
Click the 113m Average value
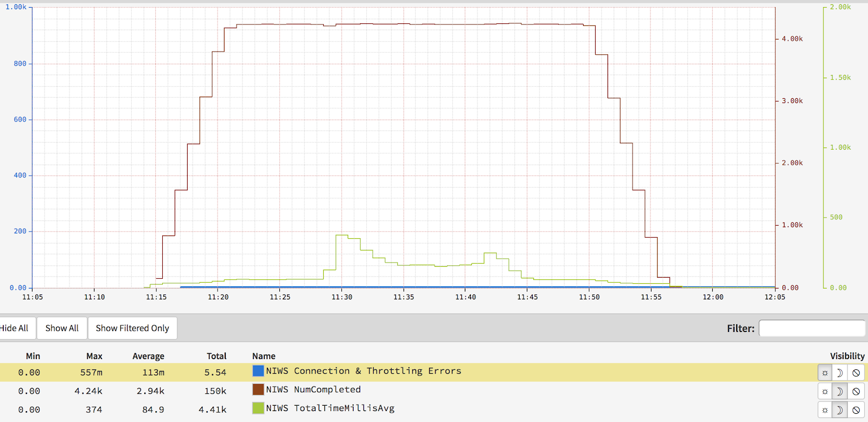pos(154,373)
